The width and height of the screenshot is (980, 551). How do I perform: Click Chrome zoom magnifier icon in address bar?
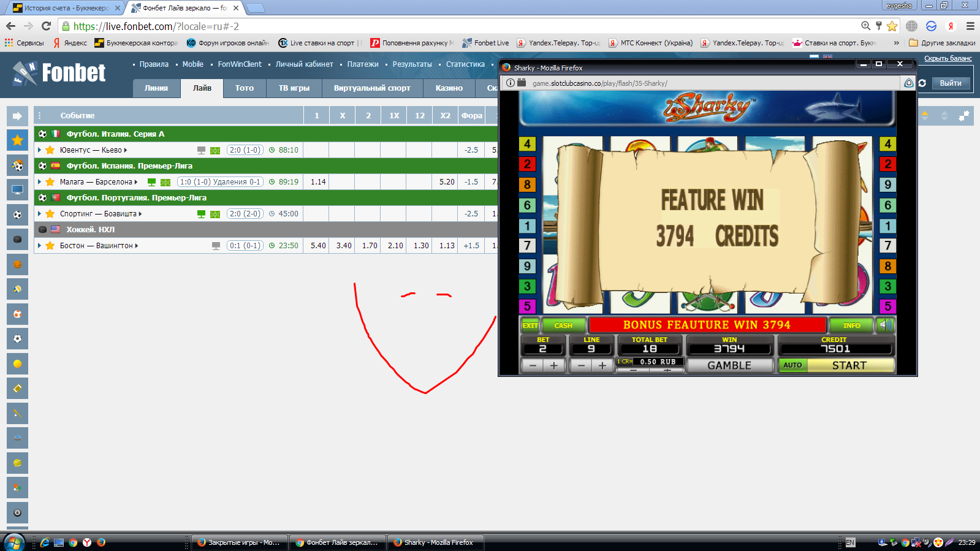point(865,26)
